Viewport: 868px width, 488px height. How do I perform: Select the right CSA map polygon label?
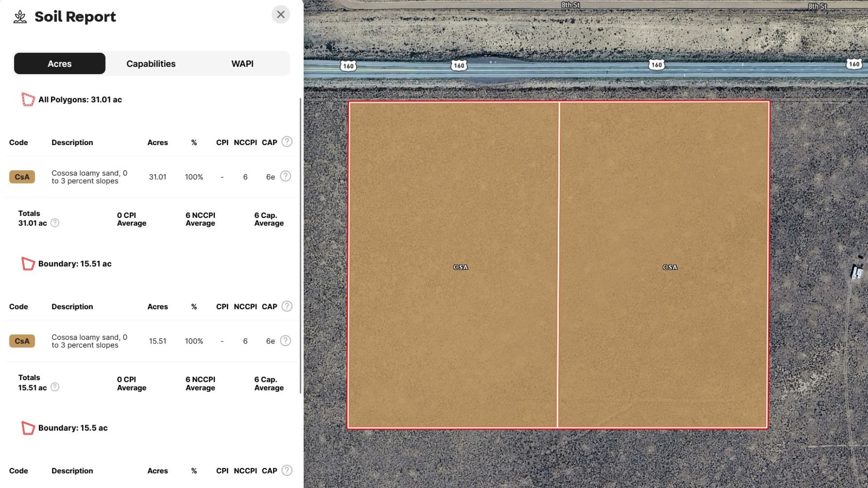(670, 267)
